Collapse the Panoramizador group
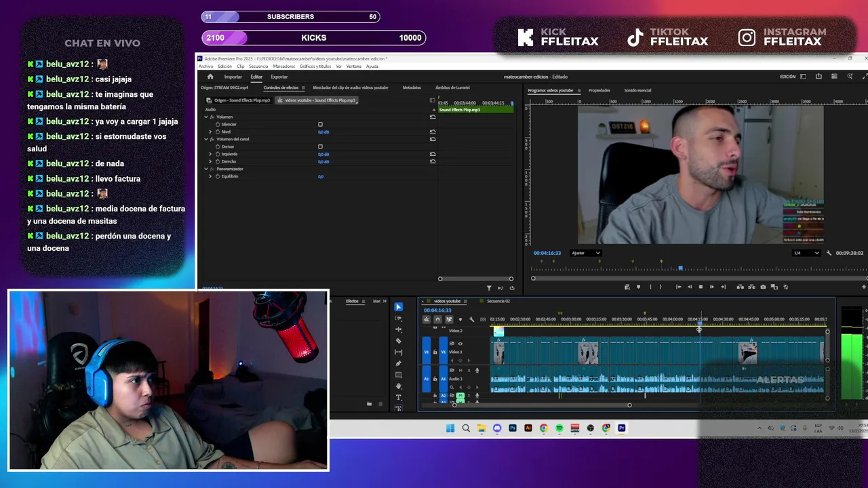This screenshot has height=488, width=868. [206, 169]
